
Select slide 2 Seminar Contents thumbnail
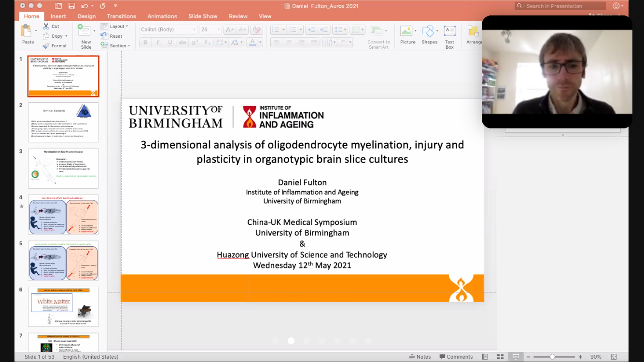pos(63,122)
